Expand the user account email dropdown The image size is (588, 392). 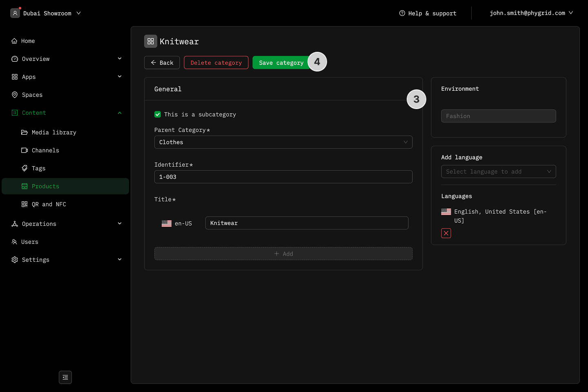[531, 13]
